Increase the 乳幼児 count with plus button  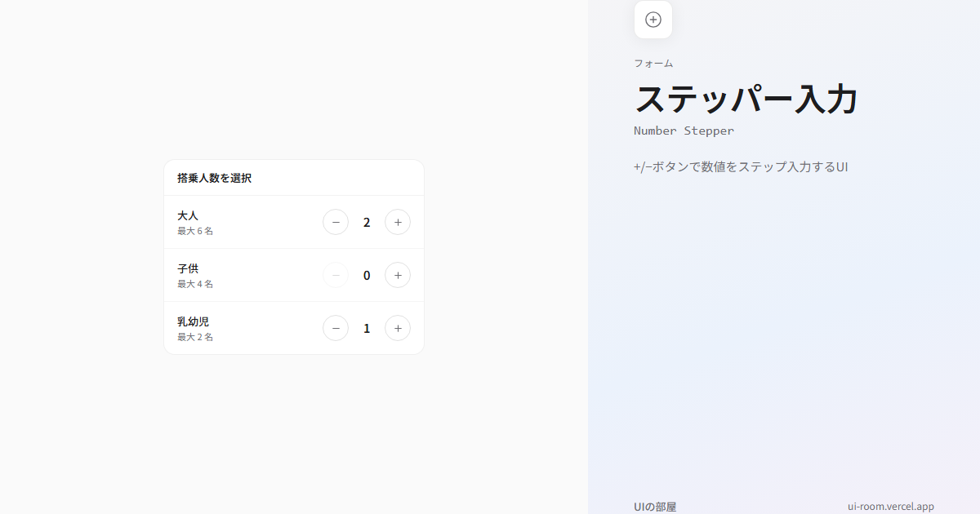point(398,328)
